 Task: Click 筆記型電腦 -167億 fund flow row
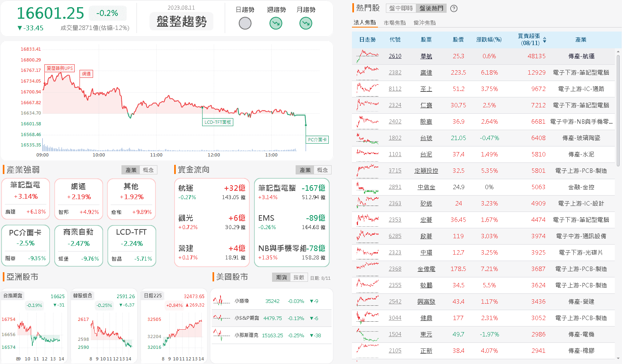coord(292,192)
